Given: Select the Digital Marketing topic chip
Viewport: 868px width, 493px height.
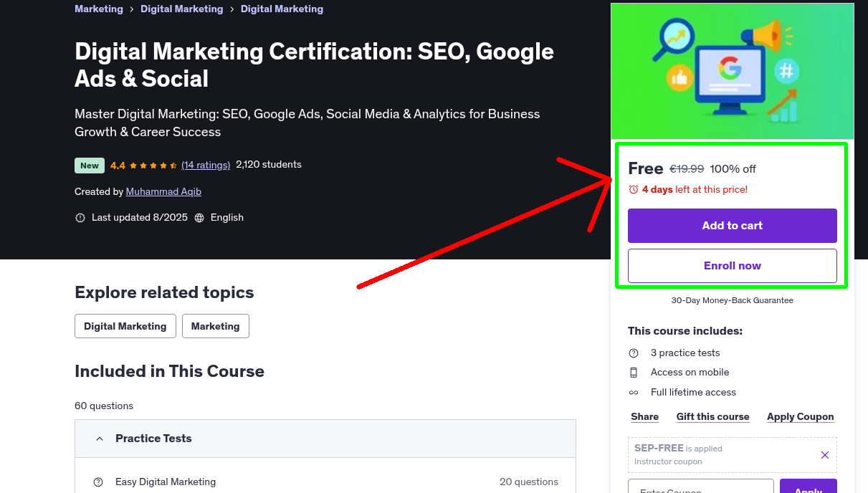Looking at the screenshot, I should (125, 326).
